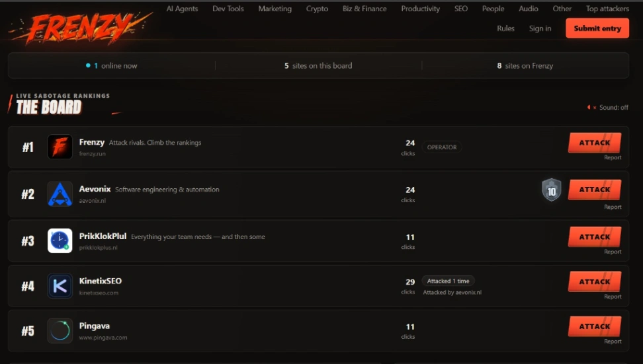Click the '1 online now' stat
This screenshot has width=643, height=364.
[112, 65]
